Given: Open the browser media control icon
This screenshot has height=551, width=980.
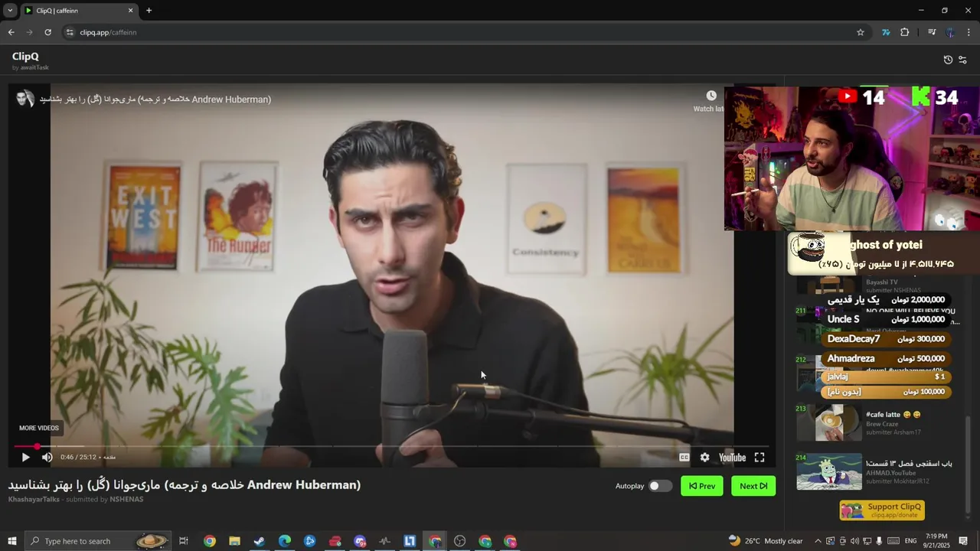Looking at the screenshot, I should (932, 32).
